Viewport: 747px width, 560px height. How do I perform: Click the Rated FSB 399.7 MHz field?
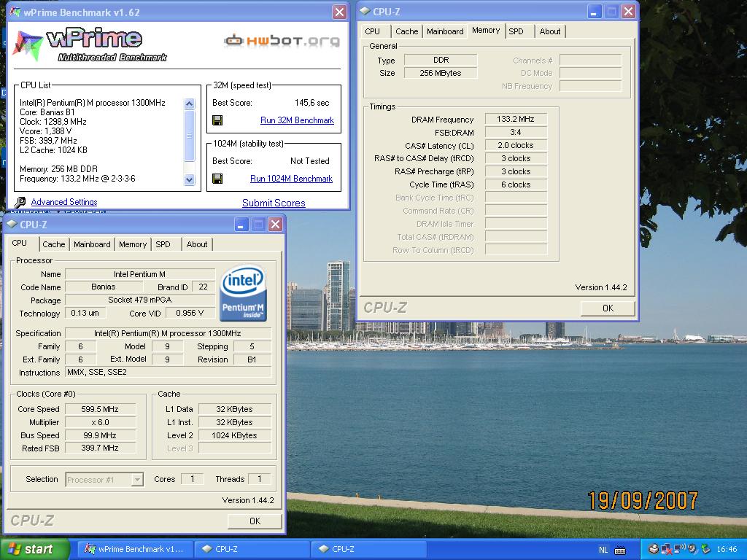coord(101,448)
